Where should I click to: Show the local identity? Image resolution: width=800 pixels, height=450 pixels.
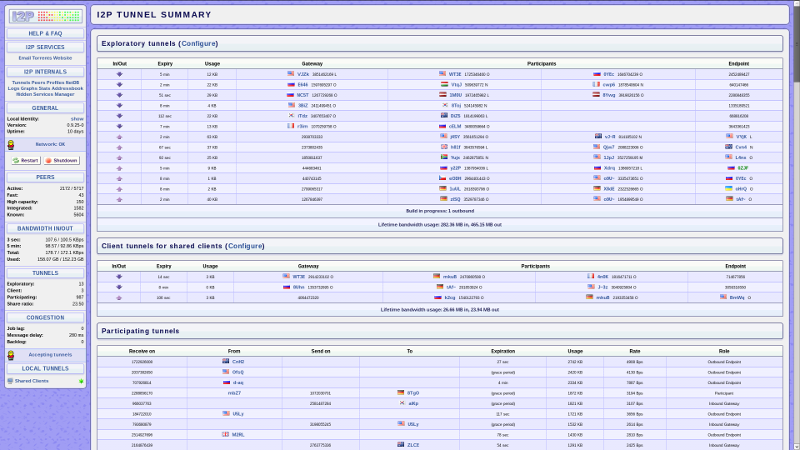point(78,119)
